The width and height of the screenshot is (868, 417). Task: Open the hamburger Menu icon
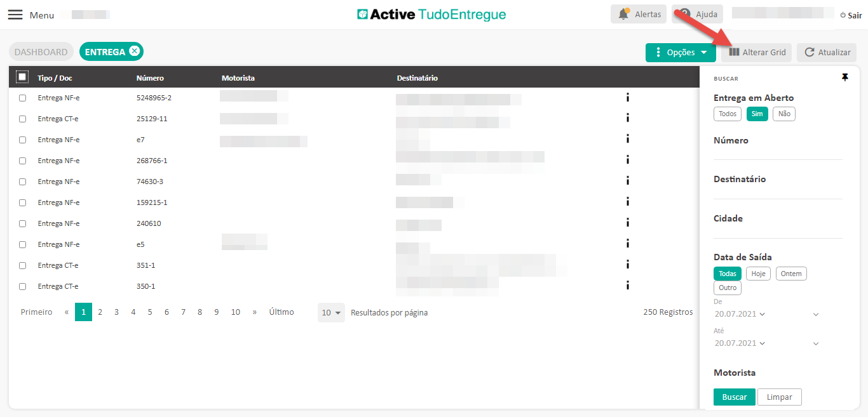point(15,15)
